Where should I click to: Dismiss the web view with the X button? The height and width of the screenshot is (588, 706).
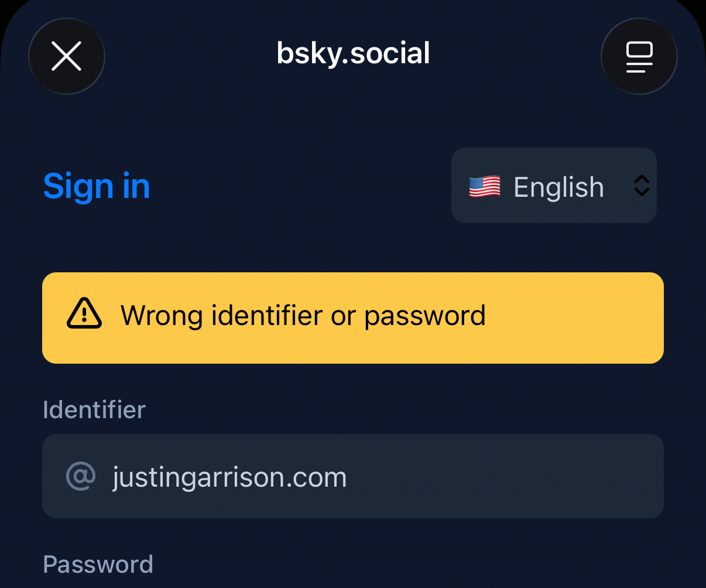tap(67, 56)
